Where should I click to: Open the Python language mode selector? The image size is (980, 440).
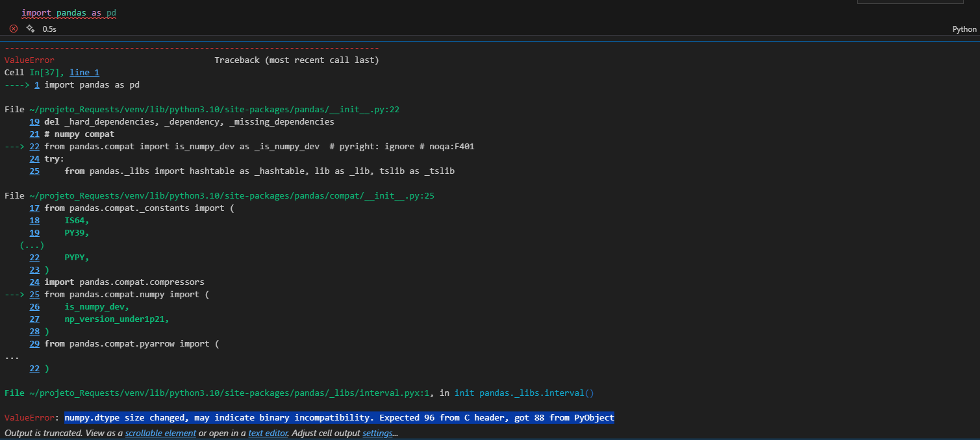tap(964, 29)
